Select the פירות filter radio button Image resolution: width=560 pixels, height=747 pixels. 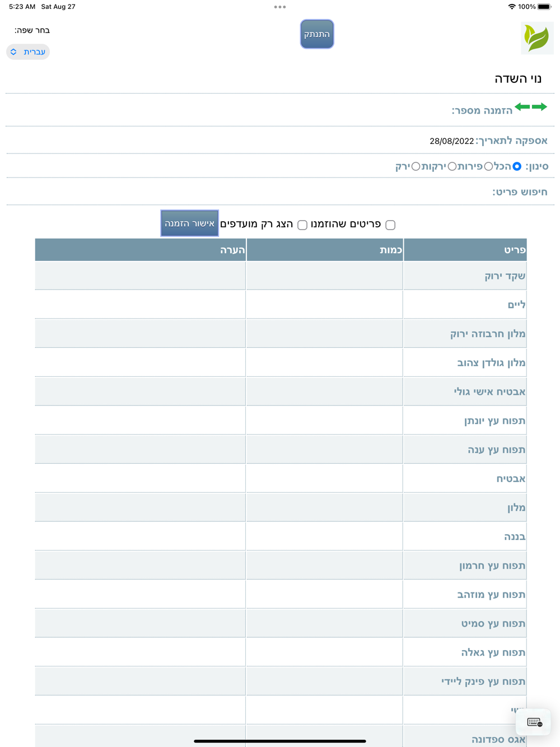pyautogui.click(x=488, y=166)
